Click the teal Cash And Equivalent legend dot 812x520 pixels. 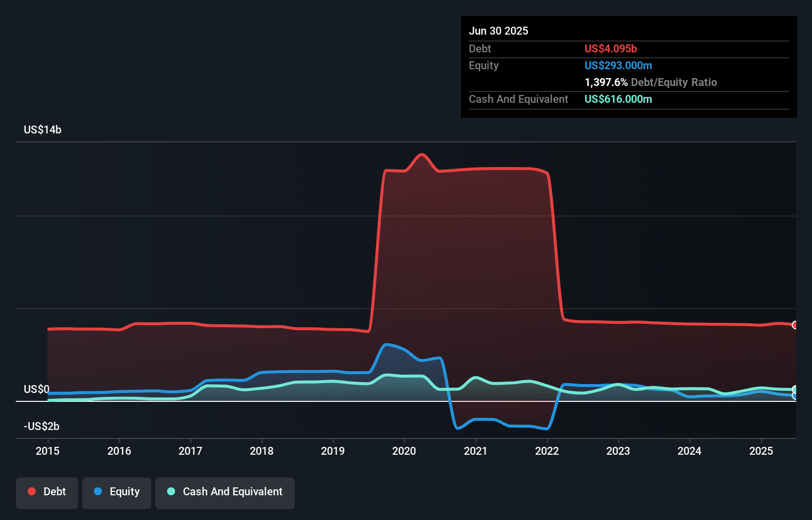[x=171, y=491]
